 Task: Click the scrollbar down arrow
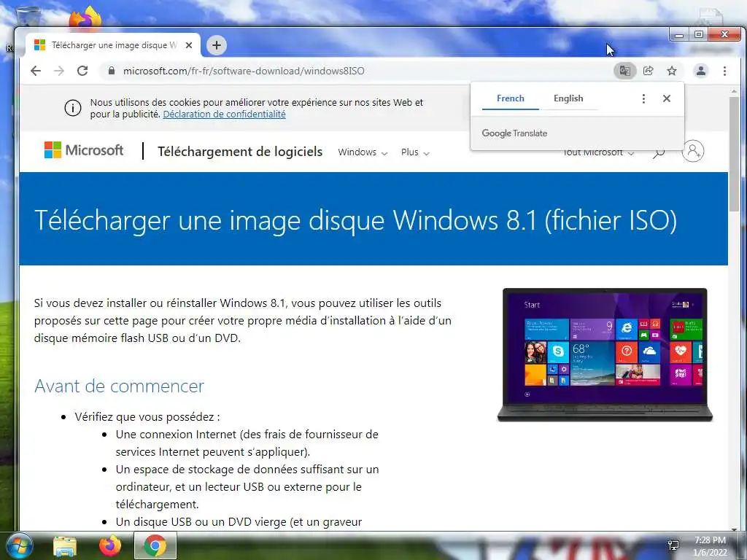735,528
